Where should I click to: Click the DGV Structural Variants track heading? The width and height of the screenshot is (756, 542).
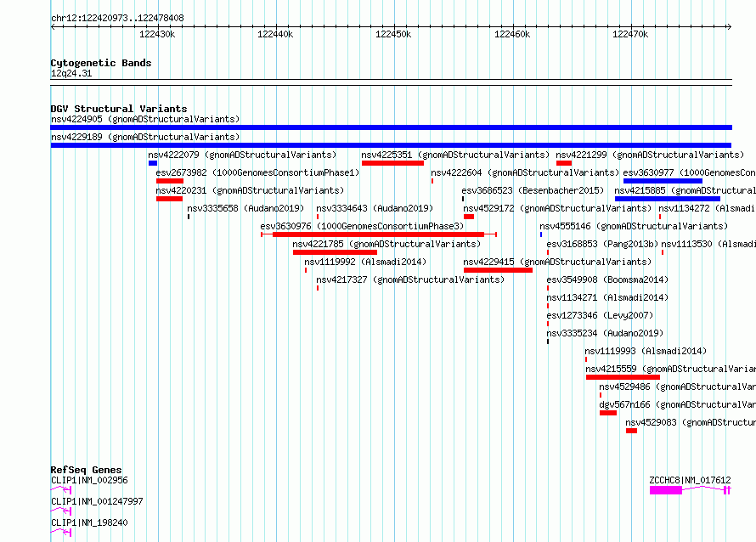tap(119, 109)
